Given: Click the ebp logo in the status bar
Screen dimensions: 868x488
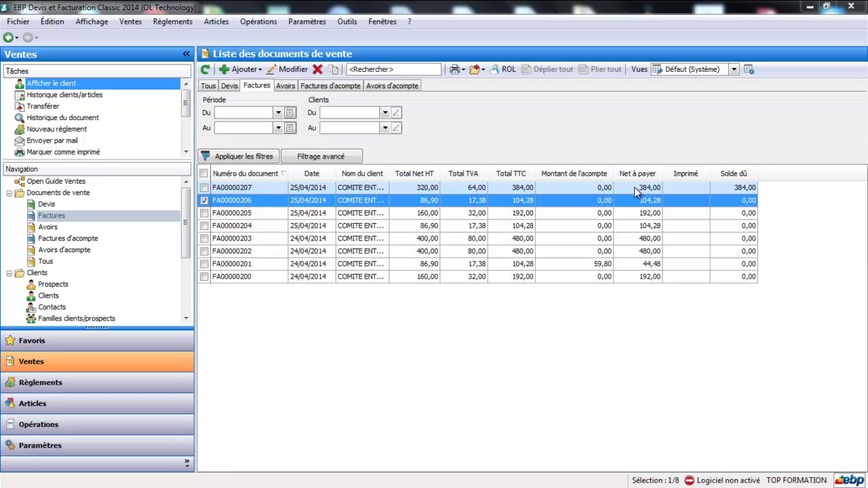Looking at the screenshot, I should [849, 480].
